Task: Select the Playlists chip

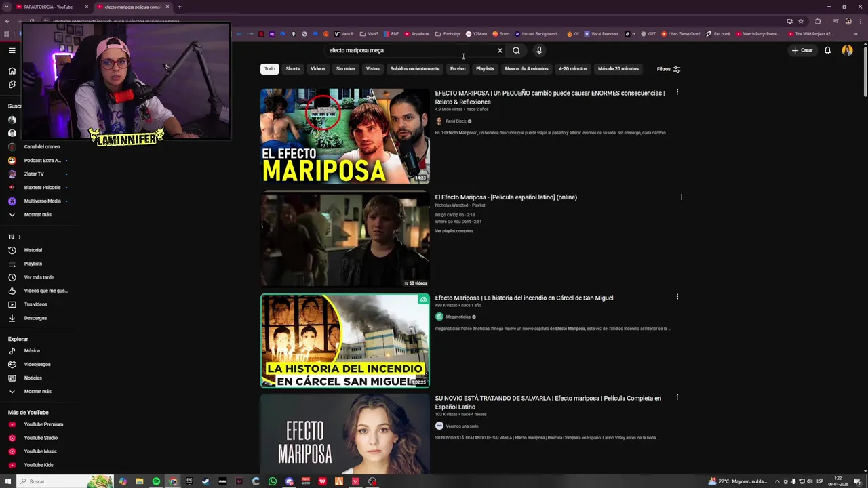Action: [485, 68]
